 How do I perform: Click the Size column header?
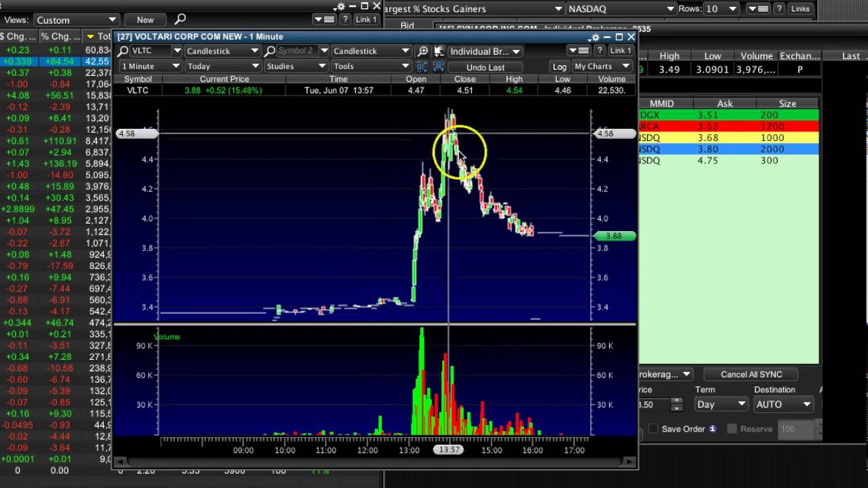click(x=787, y=104)
